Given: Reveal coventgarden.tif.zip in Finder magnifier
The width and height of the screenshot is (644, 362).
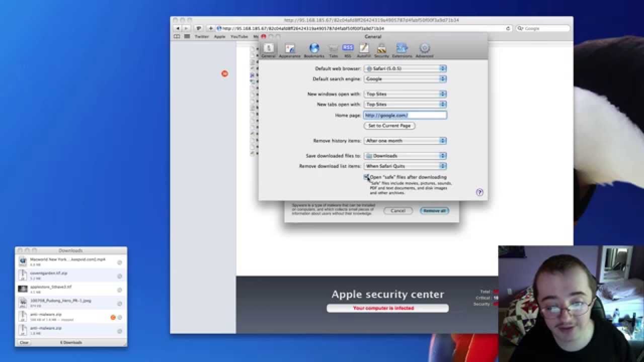Looking at the screenshot, I should click(120, 276).
